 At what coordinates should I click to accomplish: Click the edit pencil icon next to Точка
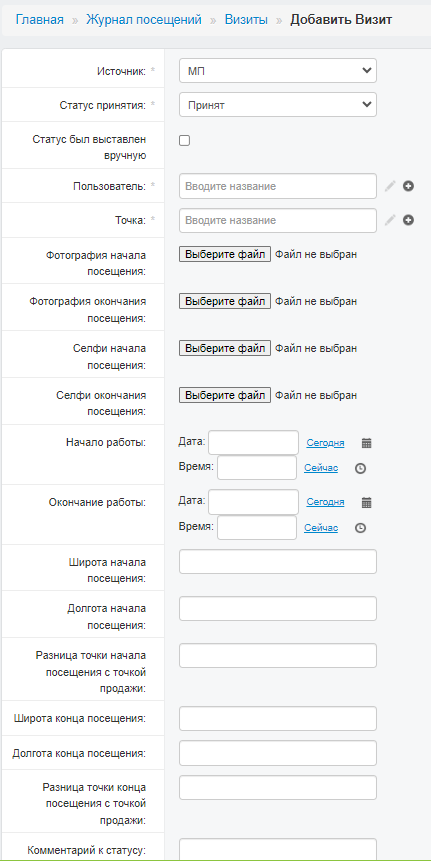(390, 220)
